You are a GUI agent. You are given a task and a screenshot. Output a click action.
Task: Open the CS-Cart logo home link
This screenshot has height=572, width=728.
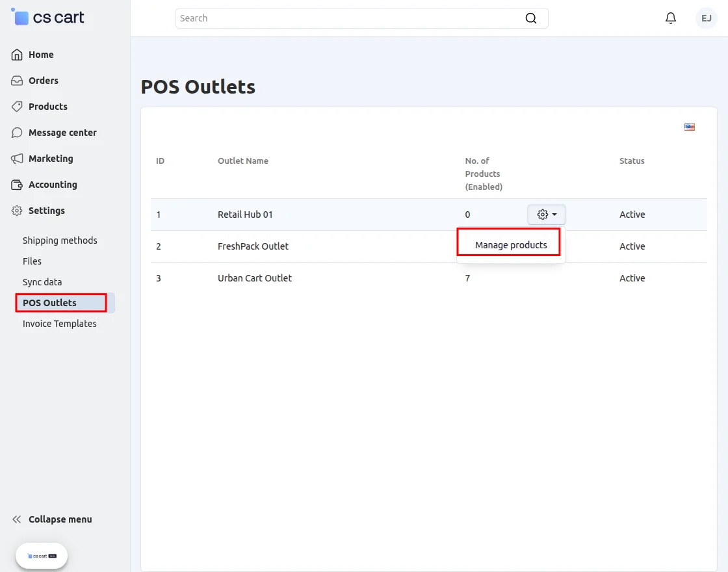[x=48, y=17]
